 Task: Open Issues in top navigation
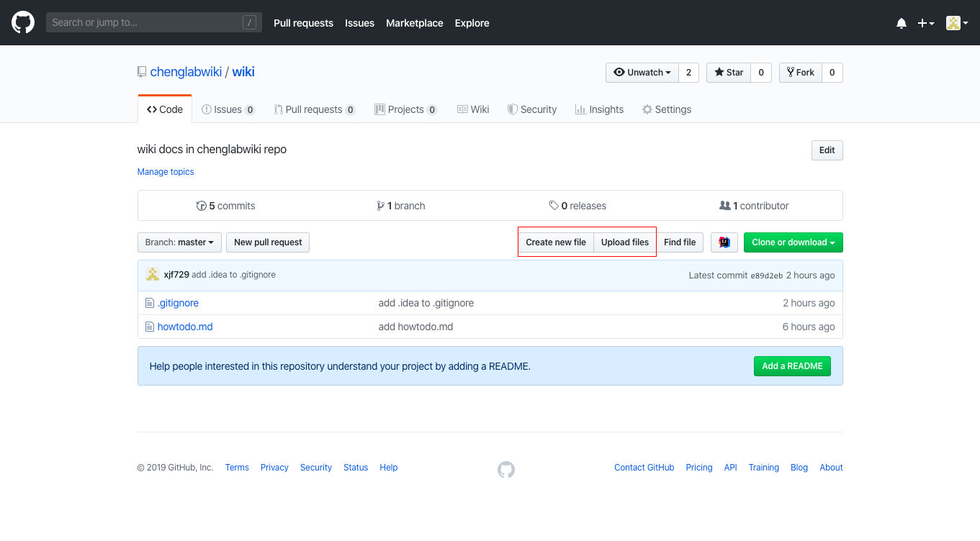(x=359, y=23)
